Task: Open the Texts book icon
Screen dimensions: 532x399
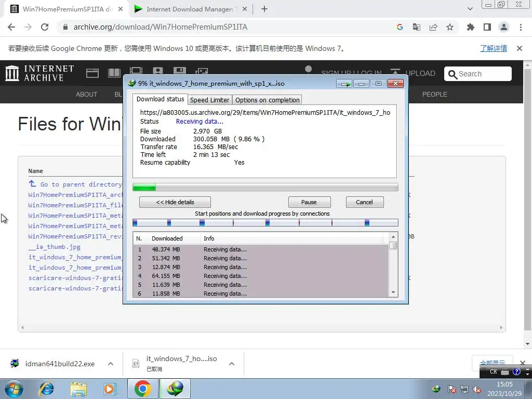Action: (114, 73)
